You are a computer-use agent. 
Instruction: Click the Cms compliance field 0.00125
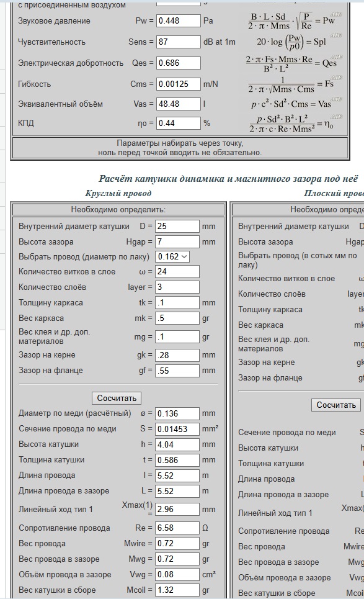pyautogui.click(x=178, y=84)
